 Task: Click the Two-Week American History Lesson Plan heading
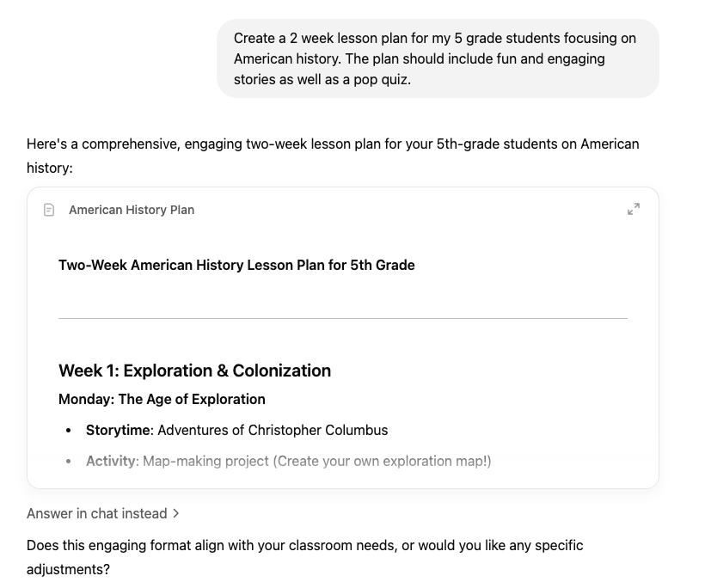(x=236, y=266)
